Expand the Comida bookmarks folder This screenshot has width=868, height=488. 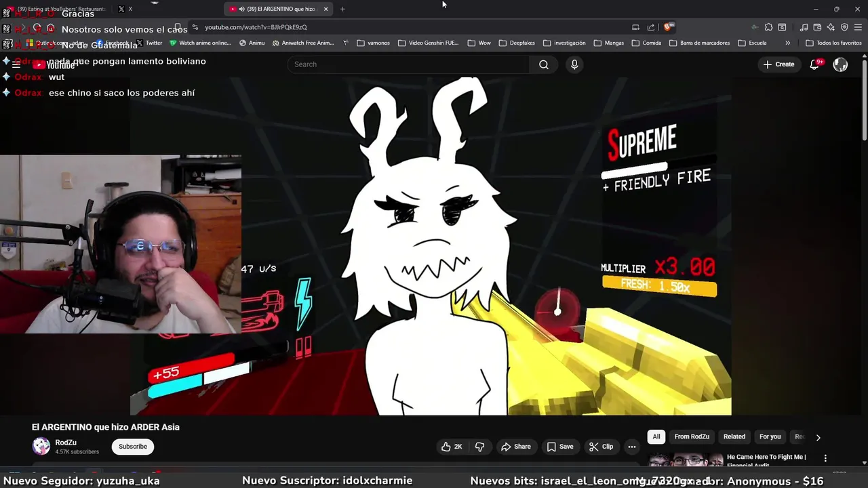click(646, 43)
